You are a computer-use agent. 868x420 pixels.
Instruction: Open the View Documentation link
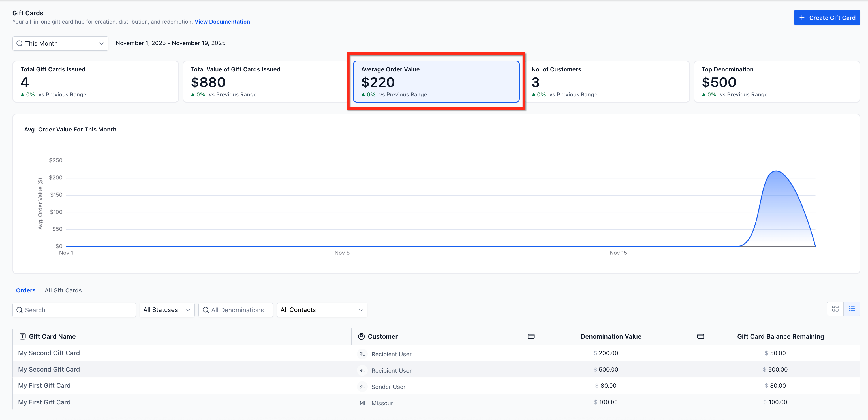(x=222, y=22)
